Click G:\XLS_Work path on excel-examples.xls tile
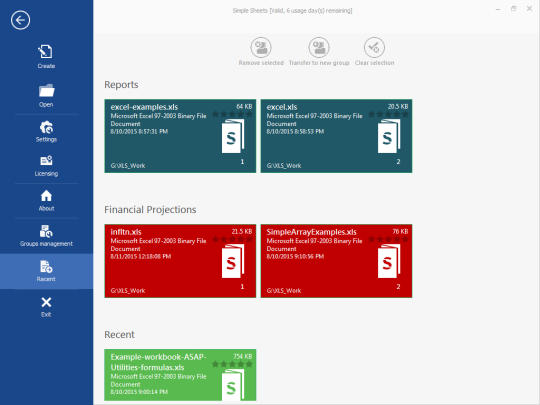The height and width of the screenshot is (405, 540). (x=128, y=166)
